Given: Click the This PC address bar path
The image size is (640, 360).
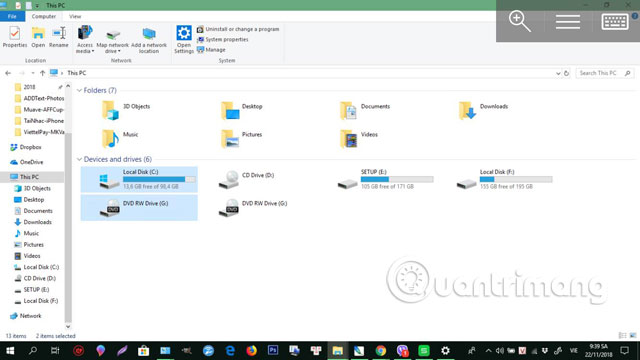Looking at the screenshot, I should click(77, 73).
